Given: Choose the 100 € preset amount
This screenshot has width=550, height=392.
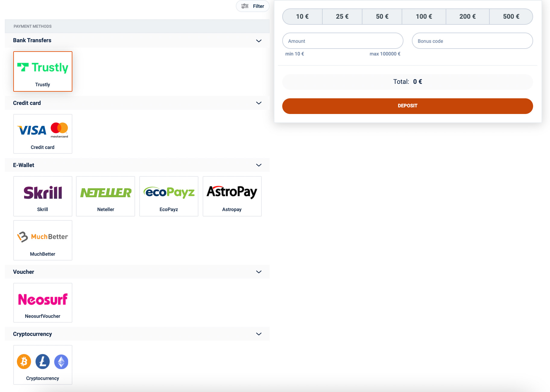Looking at the screenshot, I should 424,17.
